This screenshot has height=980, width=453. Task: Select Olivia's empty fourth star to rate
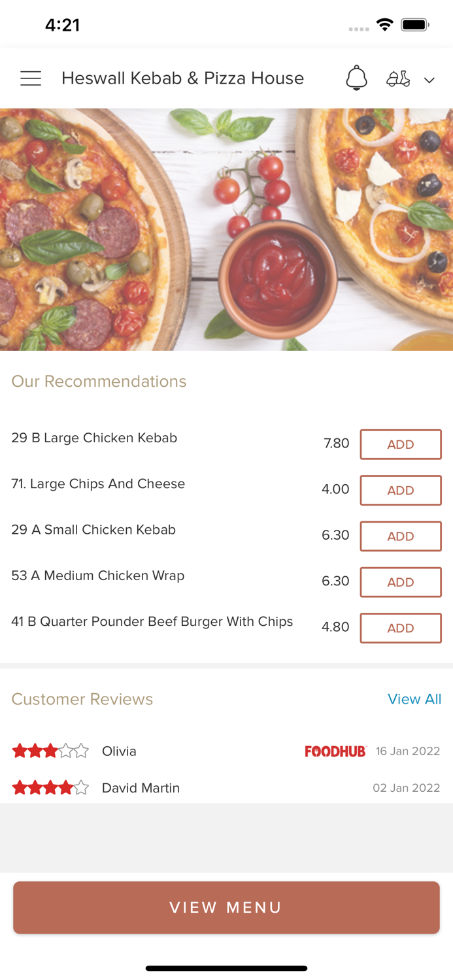(66, 750)
